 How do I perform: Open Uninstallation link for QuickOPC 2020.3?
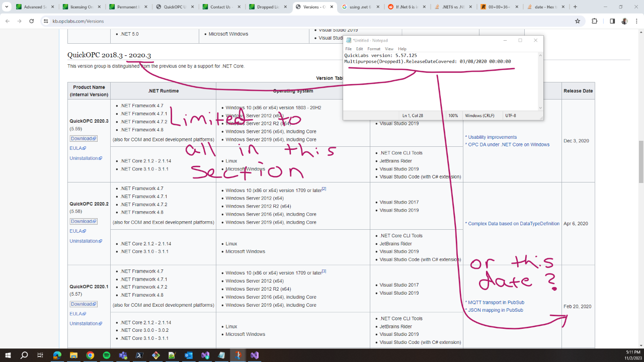click(x=86, y=158)
